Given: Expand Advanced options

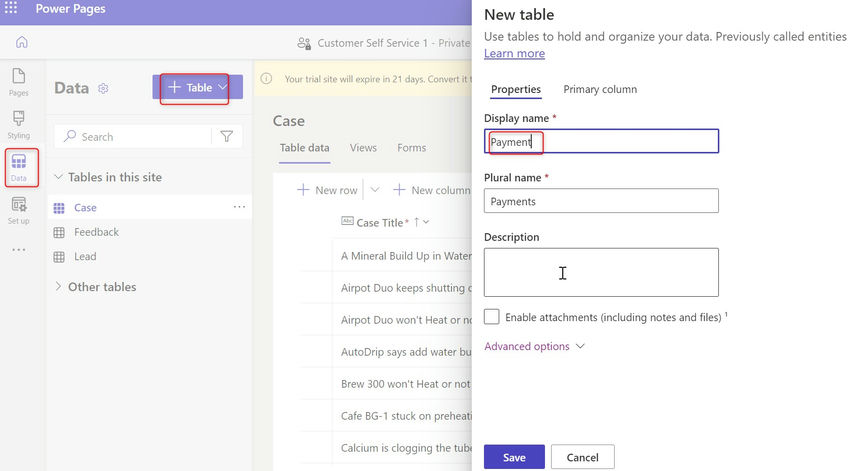Looking at the screenshot, I should 534,346.
